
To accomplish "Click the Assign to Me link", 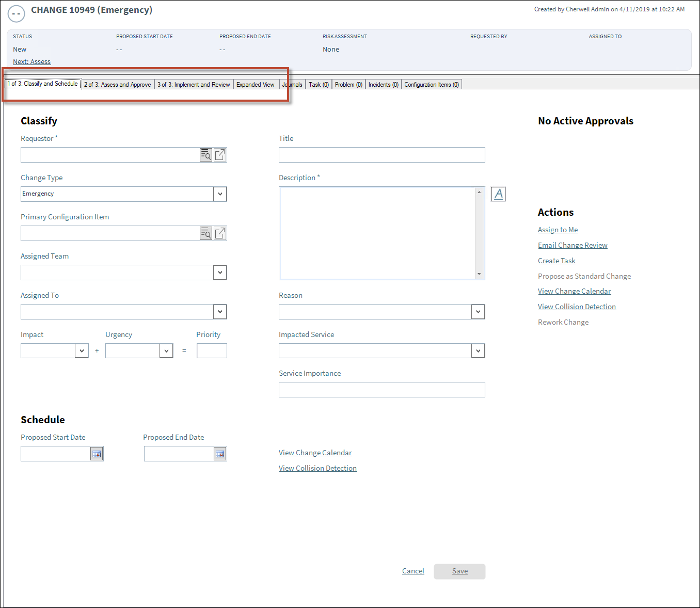I will click(x=558, y=230).
